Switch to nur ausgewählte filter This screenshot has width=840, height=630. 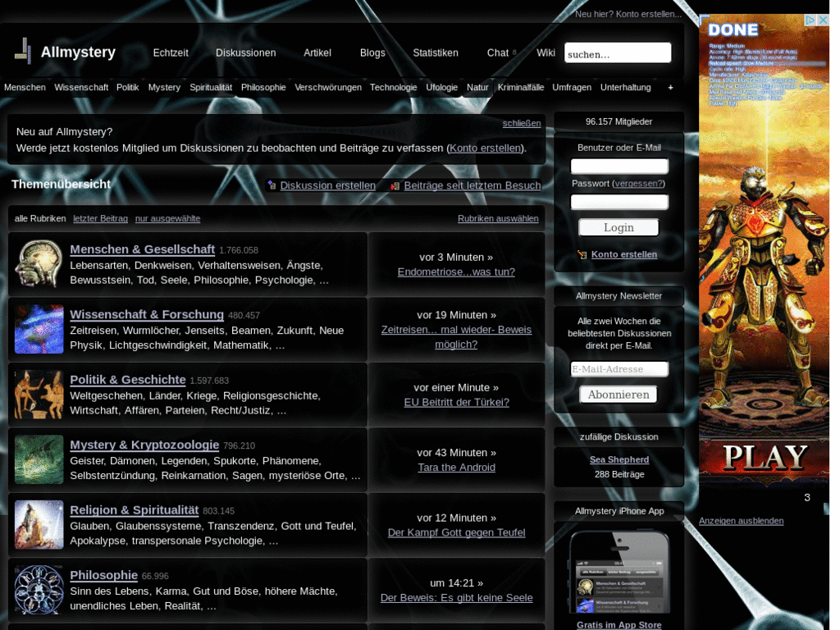point(167,218)
